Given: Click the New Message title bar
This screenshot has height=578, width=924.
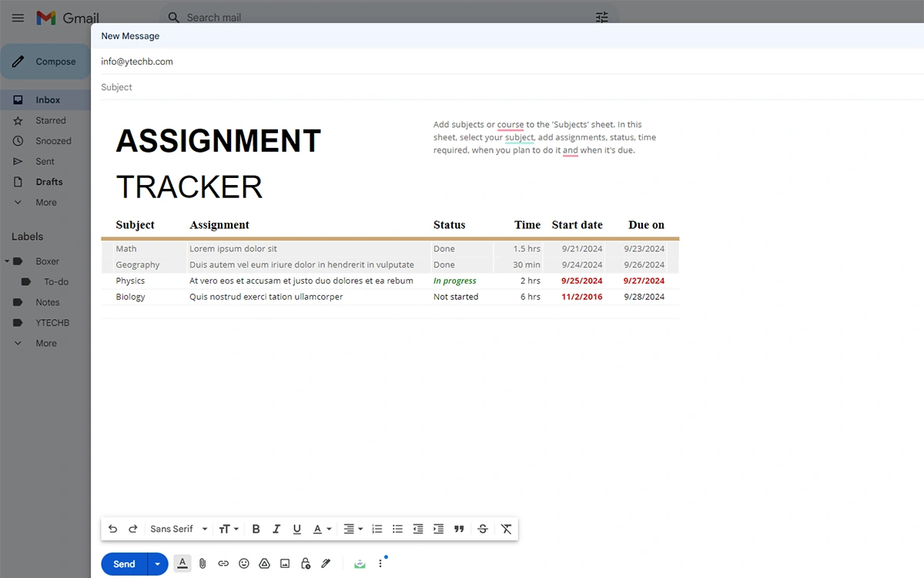Looking at the screenshot, I should [507, 36].
